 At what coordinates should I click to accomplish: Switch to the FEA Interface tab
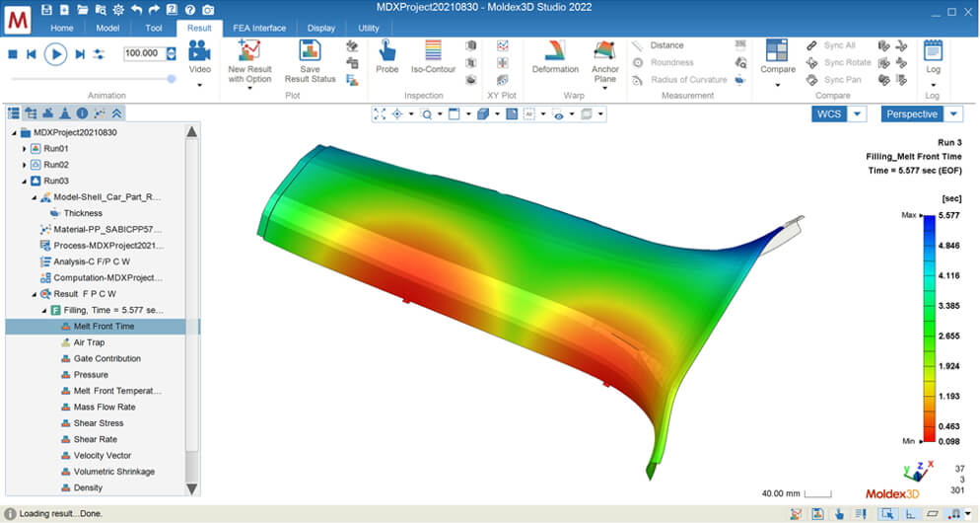click(x=259, y=29)
